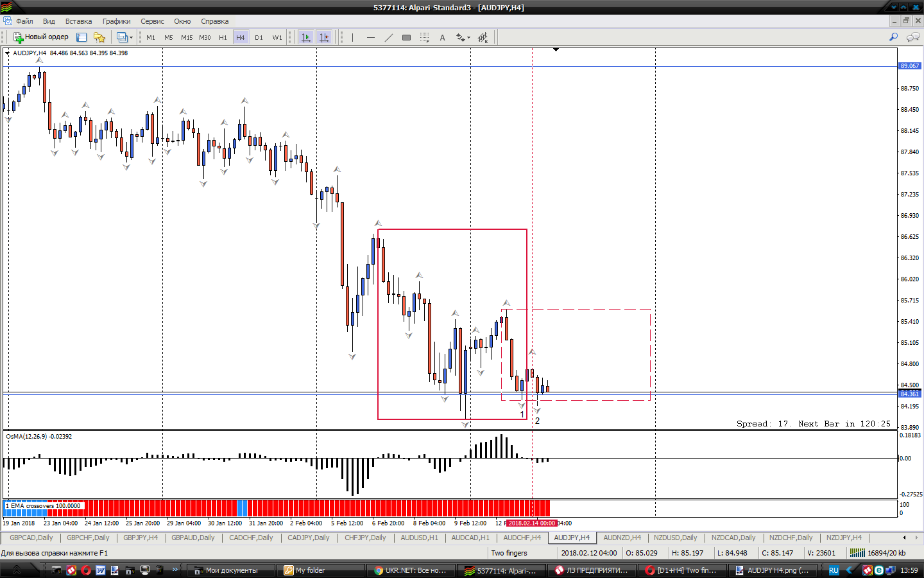Click chart shift triangle marker
924x578 pixels.
tap(556, 49)
